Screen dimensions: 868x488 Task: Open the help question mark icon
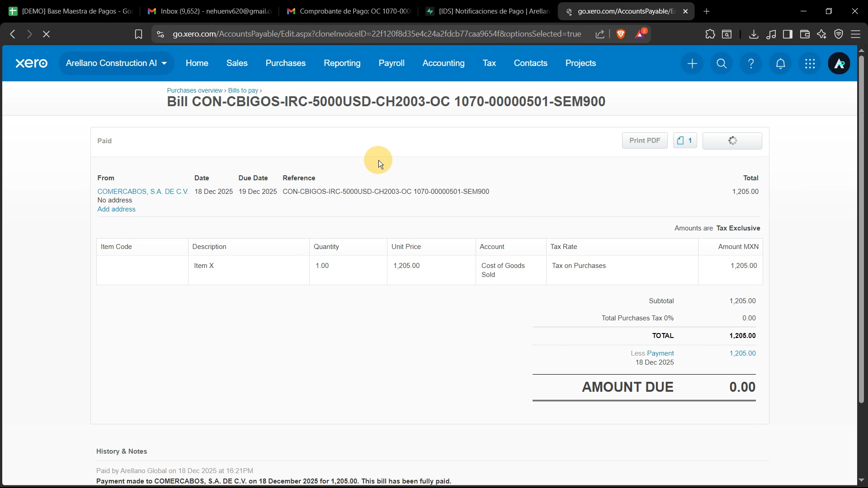pyautogui.click(x=751, y=64)
